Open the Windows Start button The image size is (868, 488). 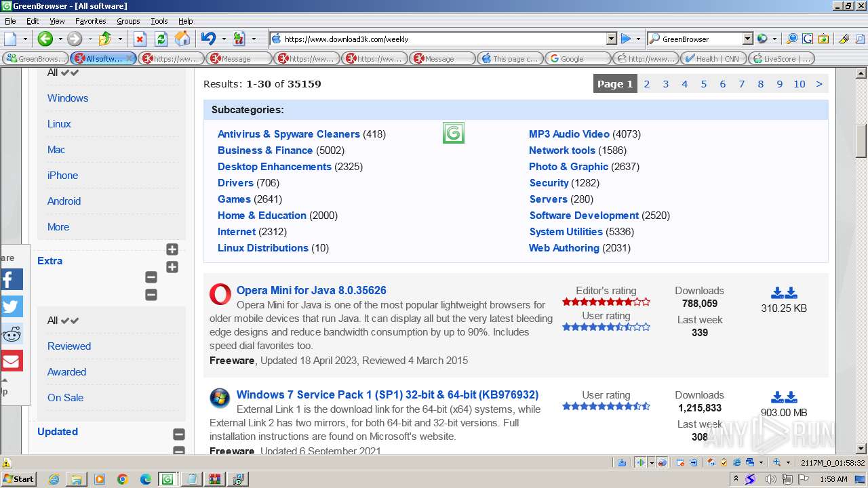19,479
